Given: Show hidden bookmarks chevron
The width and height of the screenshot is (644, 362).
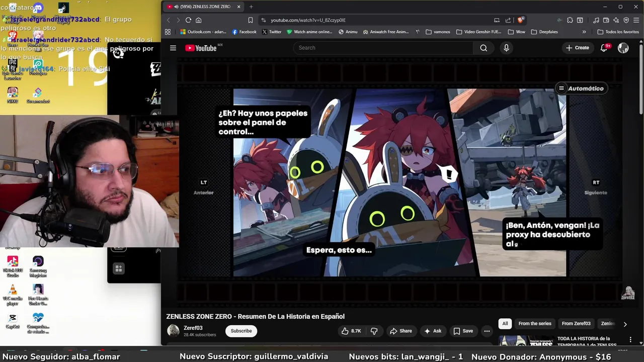Looking at the screenshot, I should click(584, 32).
